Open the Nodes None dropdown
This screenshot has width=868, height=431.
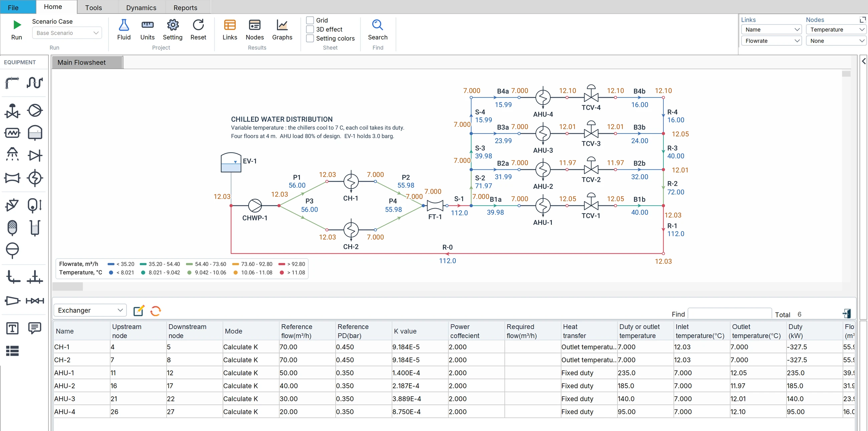pyautogui.click(x=836, y=41)
